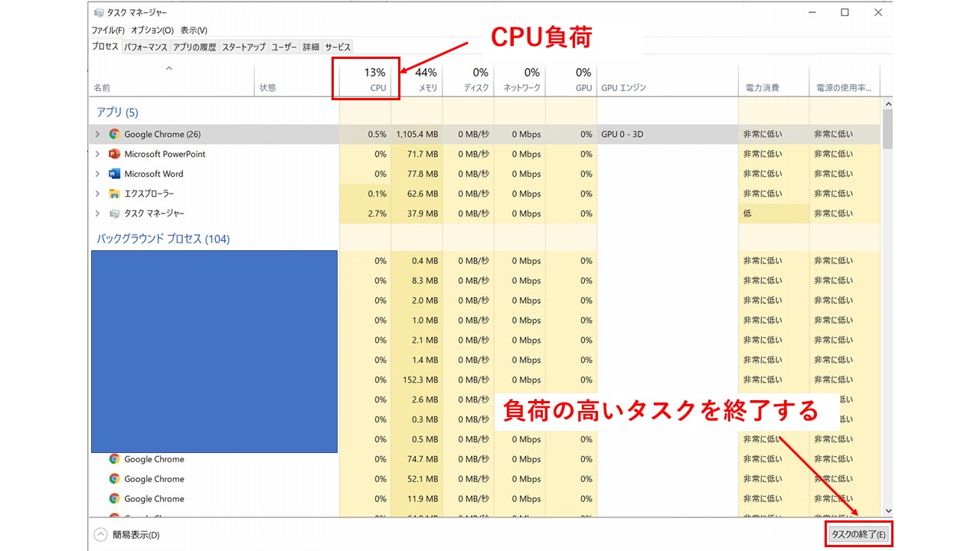The width and height of the screenshot is (980, 551).
Task: Select the バックグラウンド プロセス (104) group header
Action: coord(163,239)
